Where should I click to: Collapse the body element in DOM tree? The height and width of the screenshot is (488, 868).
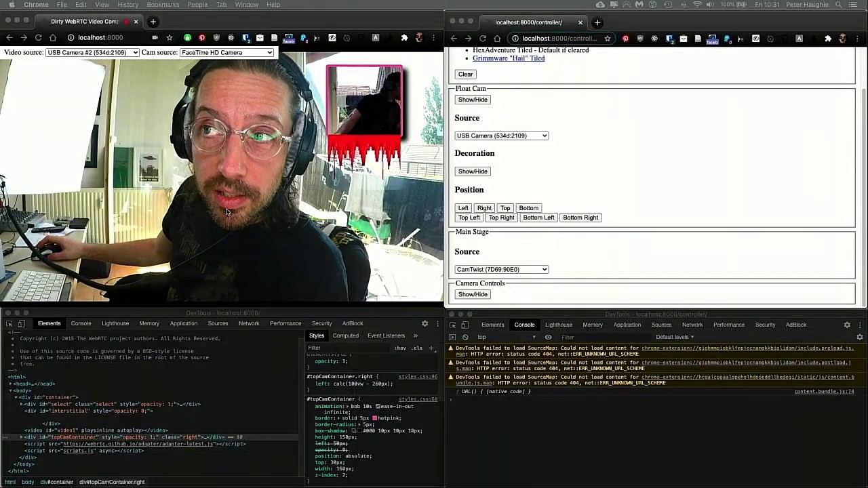pos(10,390)
